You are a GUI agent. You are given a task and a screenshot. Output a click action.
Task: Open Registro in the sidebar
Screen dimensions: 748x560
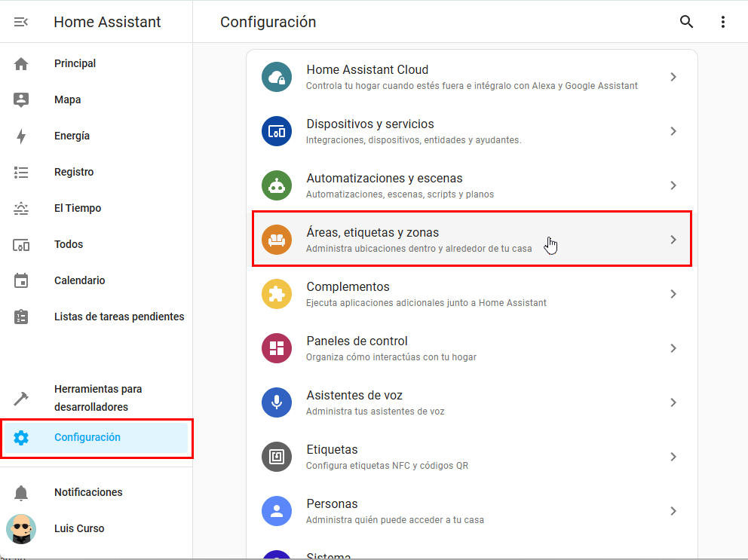pos(74,172)
